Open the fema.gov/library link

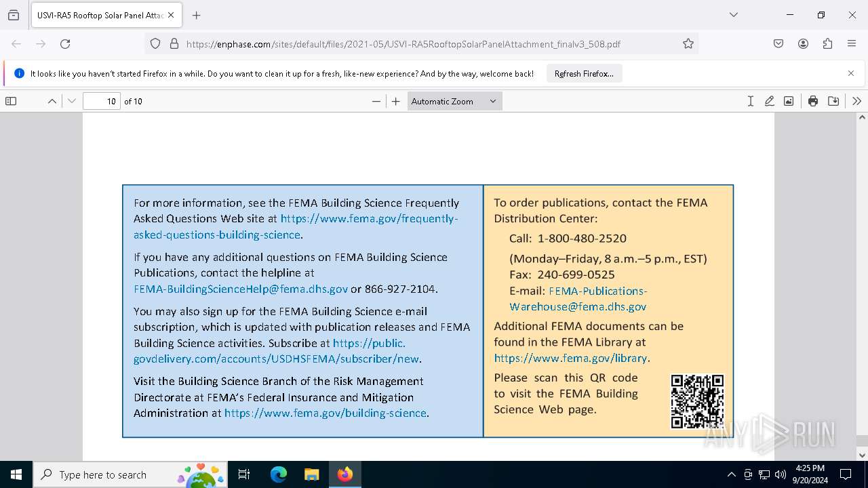(570, 358)
